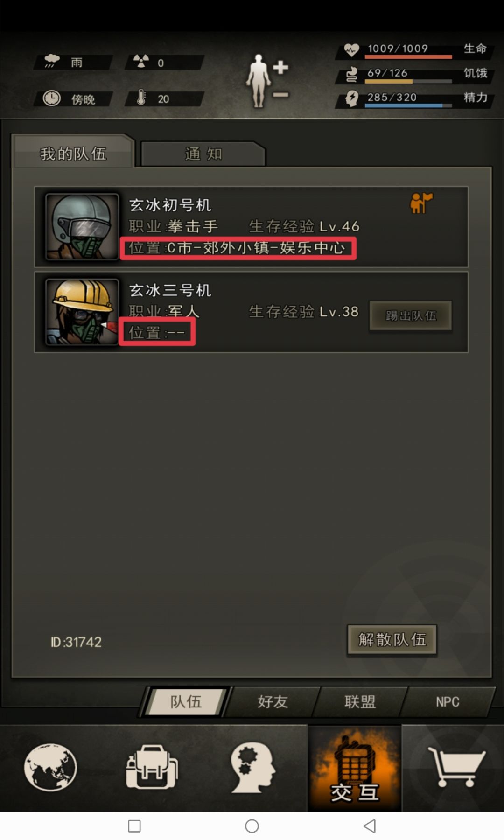504x840 pixels.
Task: Open the NPC tab
Action: pyautogui.click(x=448, y=701)
